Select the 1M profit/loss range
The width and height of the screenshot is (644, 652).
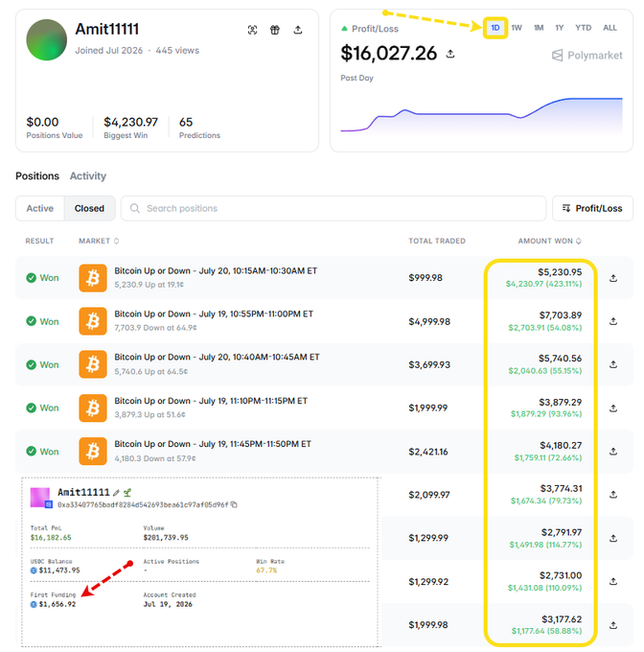(539, 28)
